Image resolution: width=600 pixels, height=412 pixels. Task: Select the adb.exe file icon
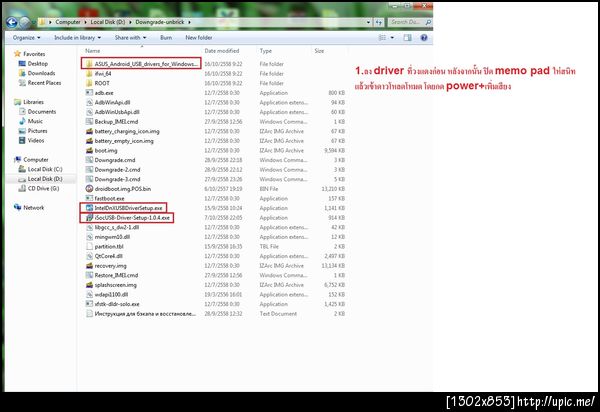[89, 93]
